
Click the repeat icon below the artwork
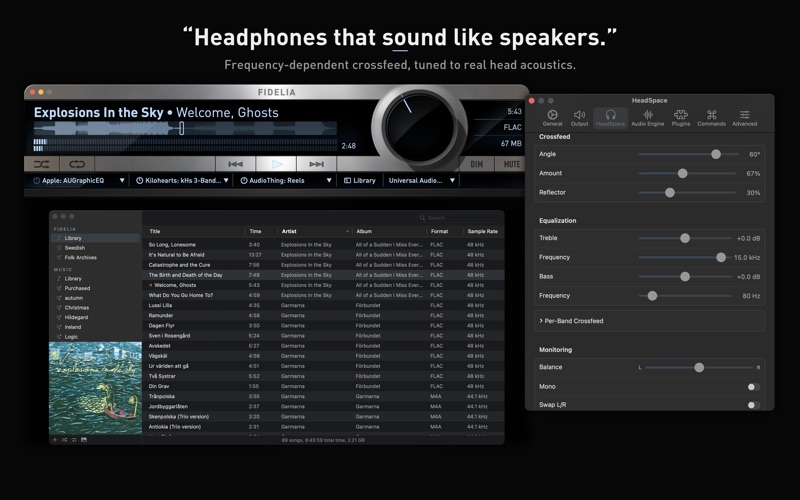pyautogui.click(x=74, y=440)
